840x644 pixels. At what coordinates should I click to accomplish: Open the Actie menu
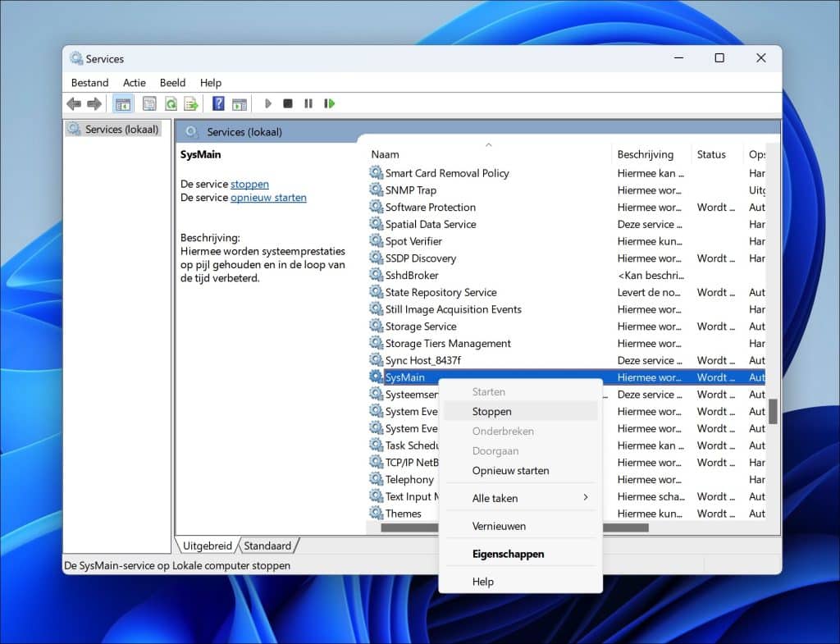click(134, 83)
